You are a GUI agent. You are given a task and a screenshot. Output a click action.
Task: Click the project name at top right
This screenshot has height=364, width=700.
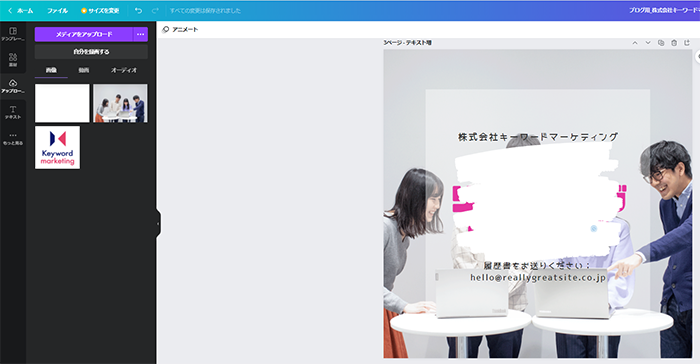pyautogui.click(x=664, y=10)
